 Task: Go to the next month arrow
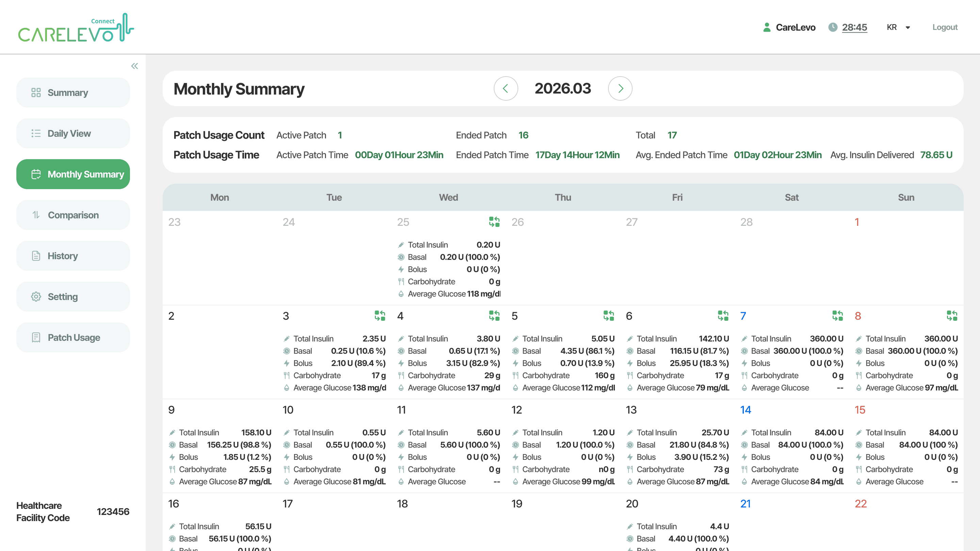[620, 88]
